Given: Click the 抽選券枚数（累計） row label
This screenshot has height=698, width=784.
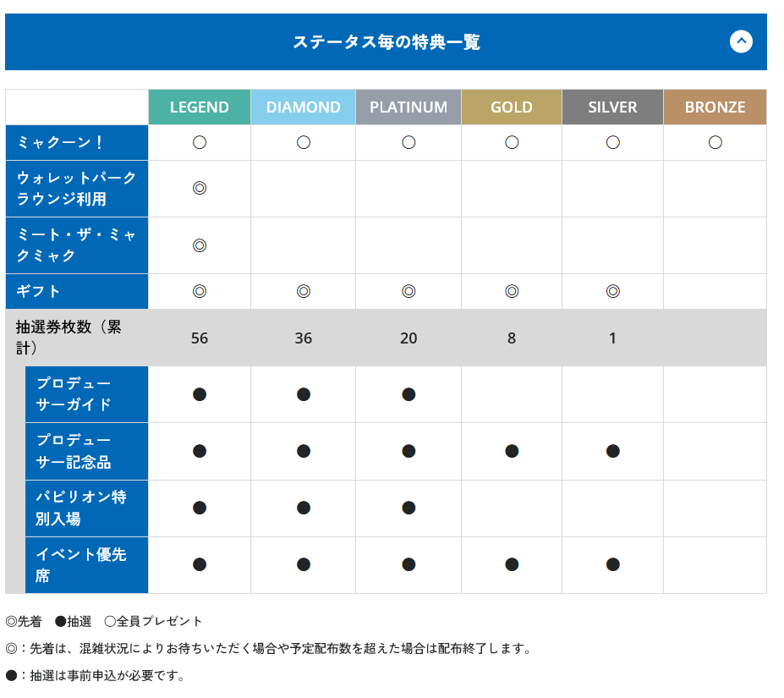Looking at the screenshot, I should [77, 338].
